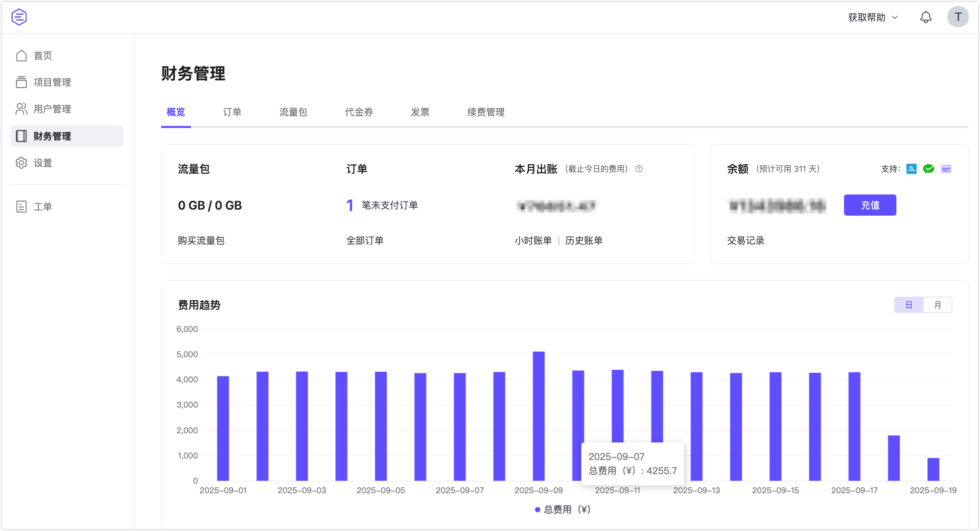Click the 充值 recharge button

click(x=870, y=205)
